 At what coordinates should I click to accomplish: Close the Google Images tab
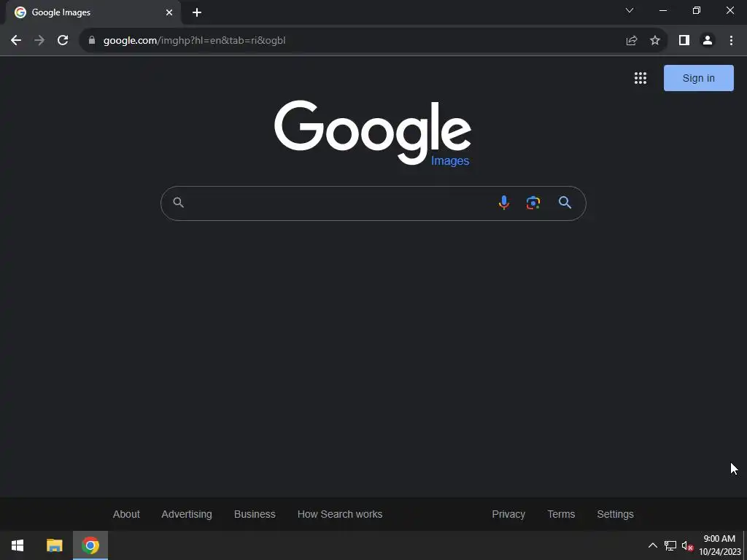coord(169,12)
